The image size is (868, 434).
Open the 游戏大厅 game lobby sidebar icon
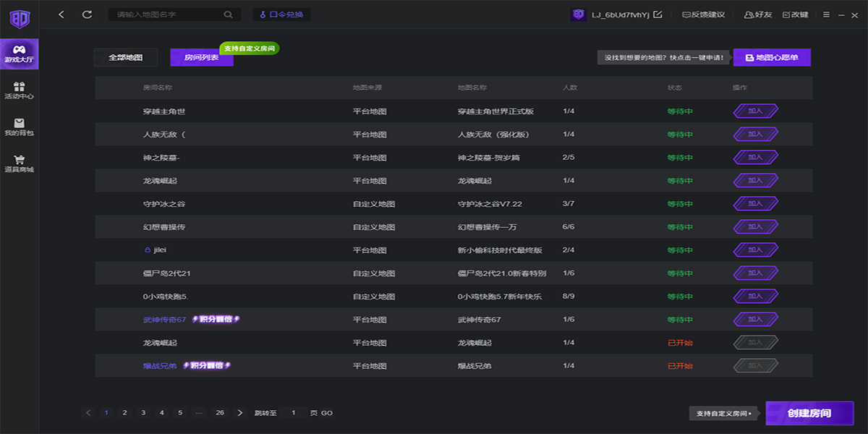[x=20, y=54]
